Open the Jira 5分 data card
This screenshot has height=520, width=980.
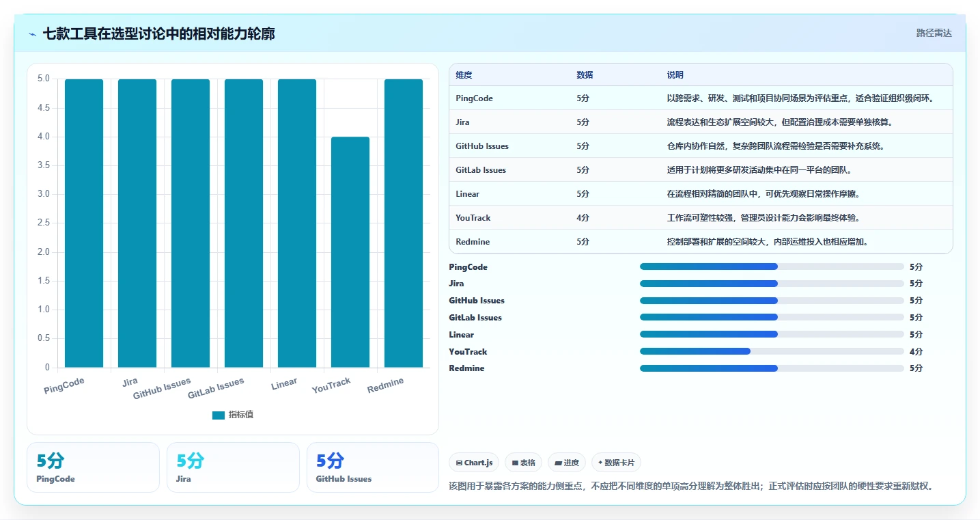coord(233,467)
